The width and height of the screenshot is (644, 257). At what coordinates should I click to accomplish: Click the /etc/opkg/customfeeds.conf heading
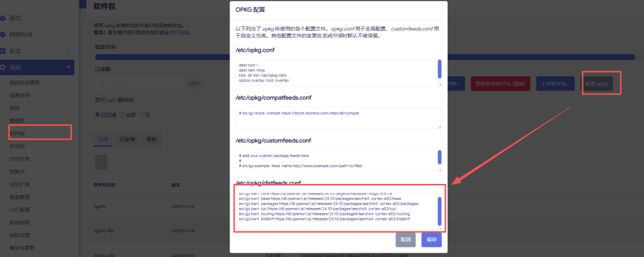(x=273, y=140)
